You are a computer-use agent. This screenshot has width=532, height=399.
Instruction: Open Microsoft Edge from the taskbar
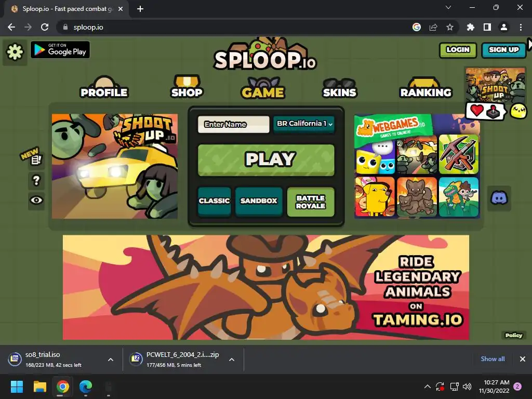(x=86, y=387)
